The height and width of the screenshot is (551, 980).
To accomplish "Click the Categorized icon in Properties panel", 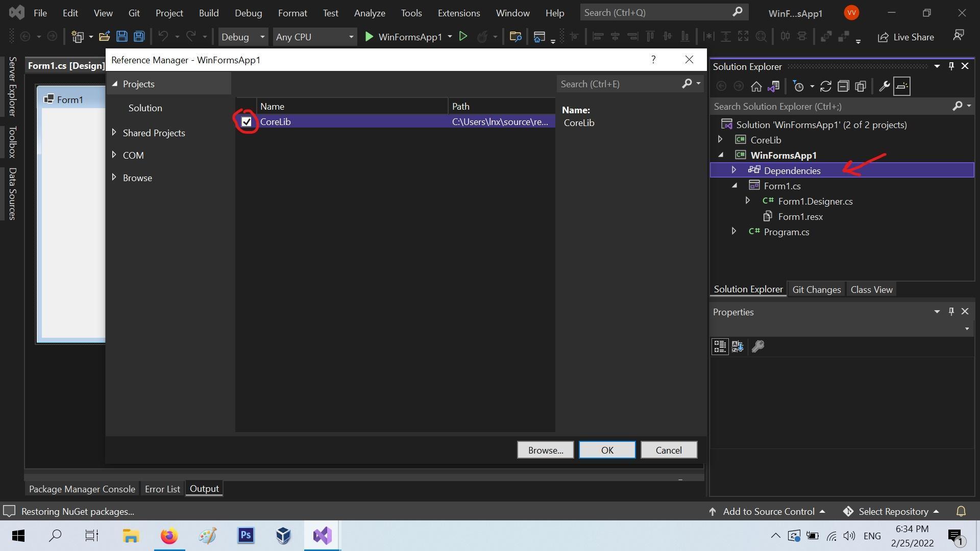I will 720,346.
